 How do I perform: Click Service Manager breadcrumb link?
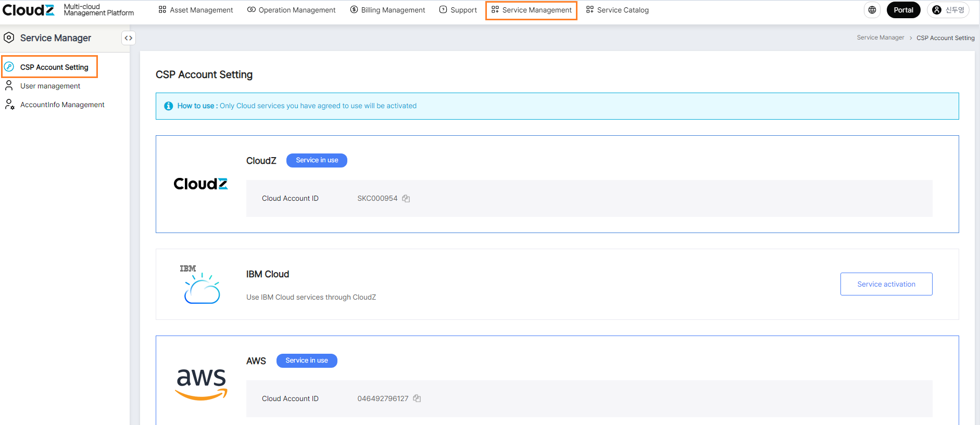pos(881,37)
